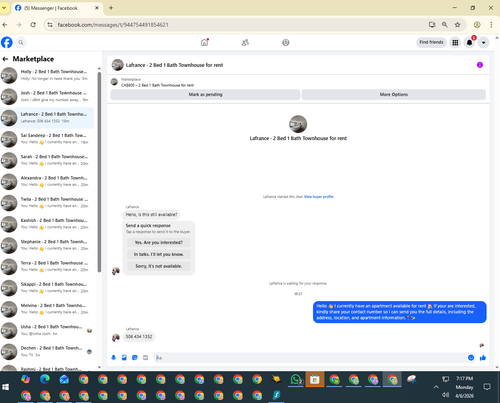Expand the account dropdown arrow
500x403 pixels.
484,42
